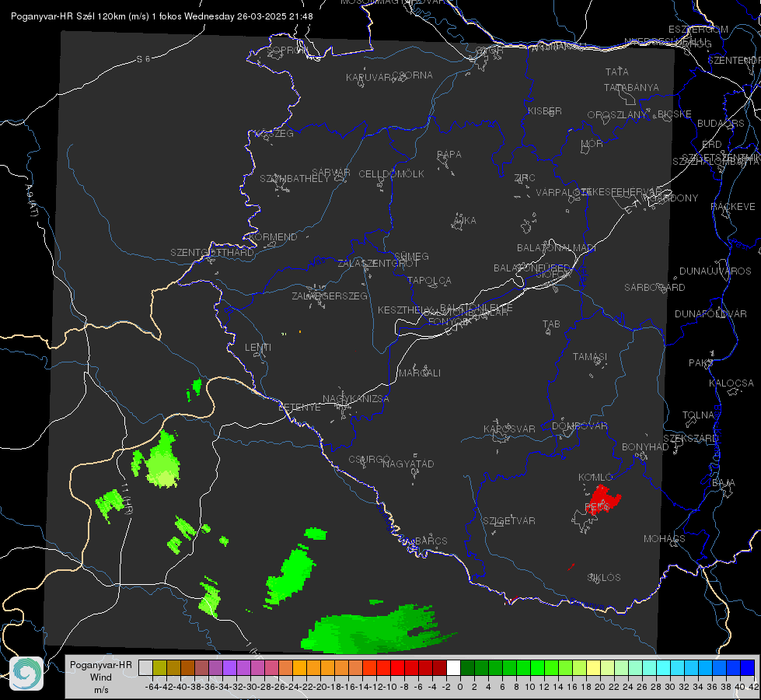Click the NAGYKANIZSA city label

tap(356, 399)
